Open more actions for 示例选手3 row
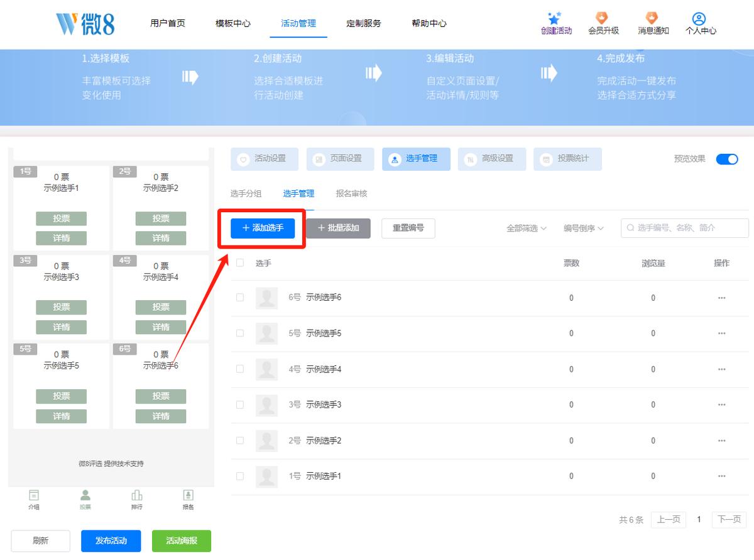 tap(722, 404)
